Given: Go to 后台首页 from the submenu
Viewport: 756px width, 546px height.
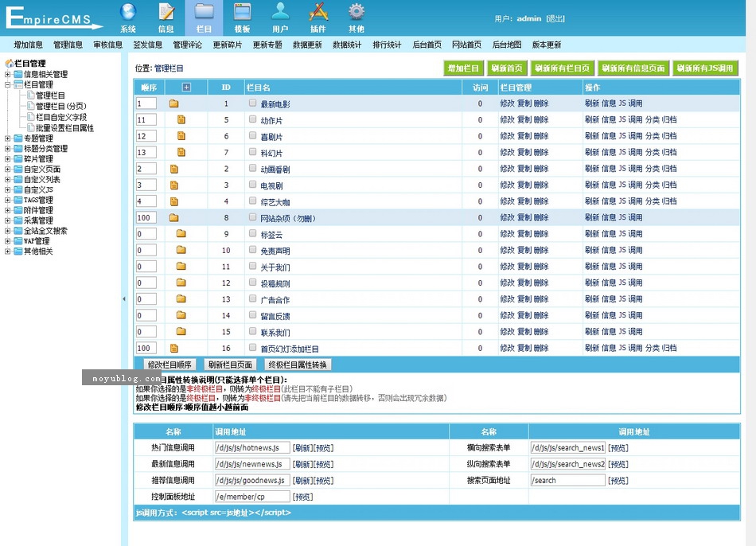Looking at the screenshot, I should point(427,45).
